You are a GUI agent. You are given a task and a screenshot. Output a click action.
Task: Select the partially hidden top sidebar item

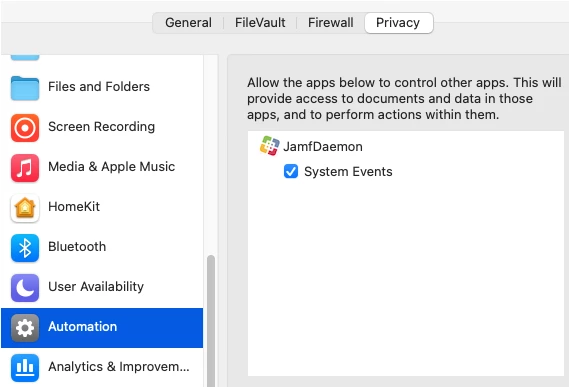point(25,57)
